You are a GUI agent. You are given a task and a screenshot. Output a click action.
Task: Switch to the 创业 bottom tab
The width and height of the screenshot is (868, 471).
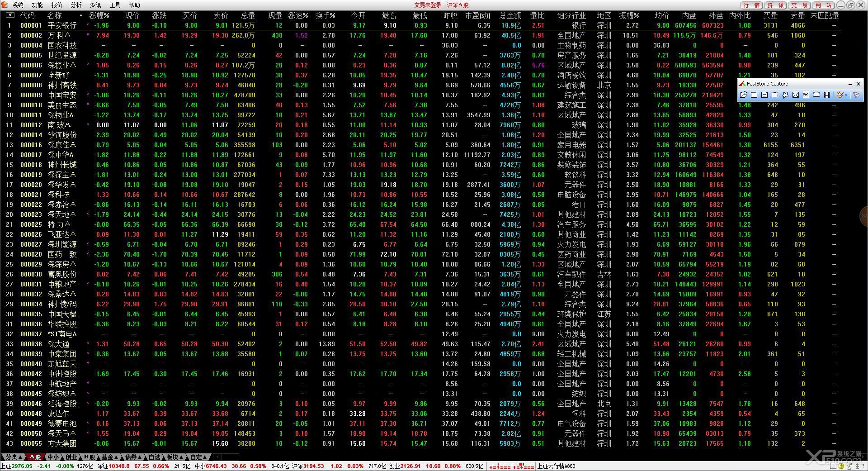(71, 457)
